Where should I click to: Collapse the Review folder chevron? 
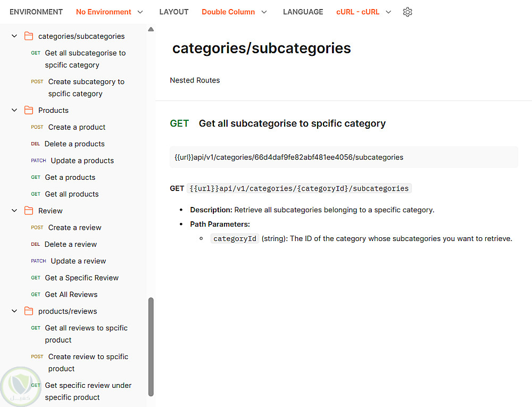(x=14, y=211)
